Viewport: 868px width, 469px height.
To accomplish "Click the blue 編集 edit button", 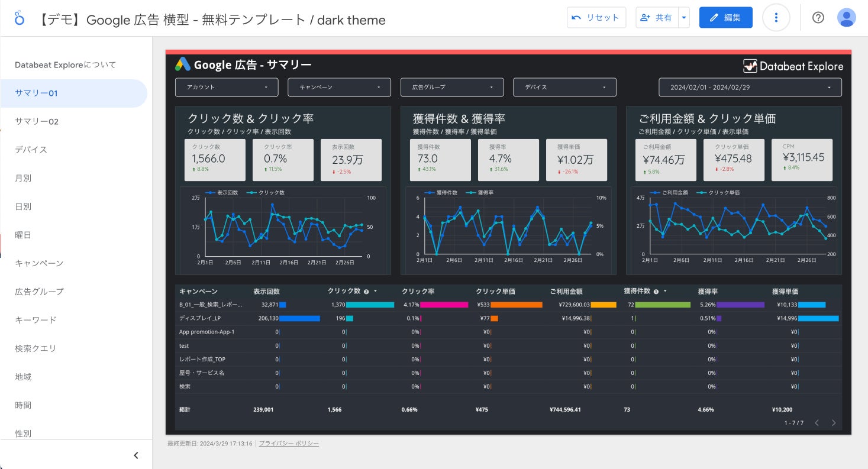I will point(726,18).
